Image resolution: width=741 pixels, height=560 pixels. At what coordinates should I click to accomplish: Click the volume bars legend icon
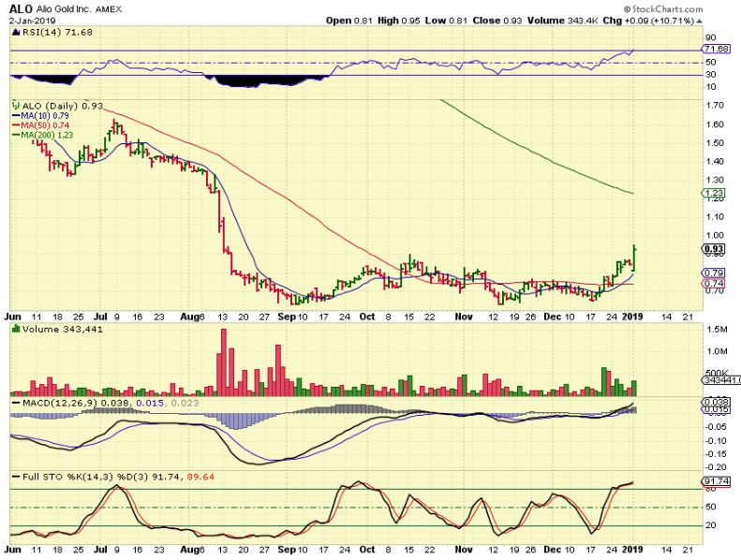pos(16,329)
